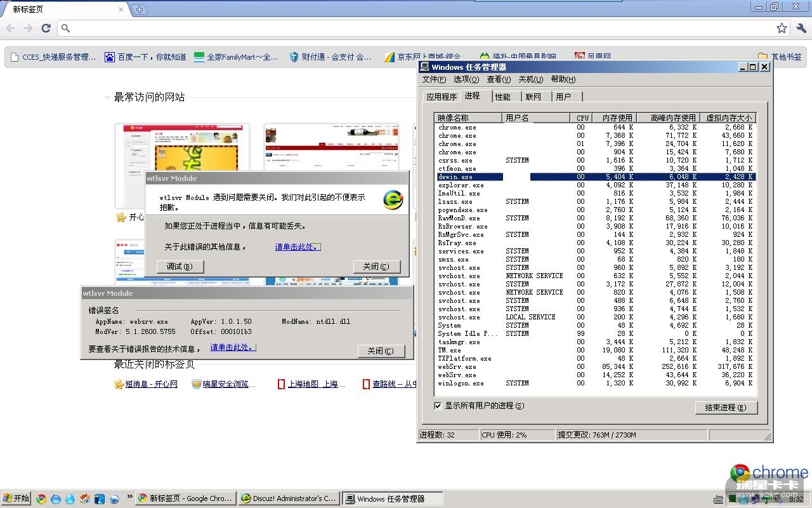Screen dimensions: 812x508
Task: Open Task Manager 选项(O) menu
Action: (466, 79)
